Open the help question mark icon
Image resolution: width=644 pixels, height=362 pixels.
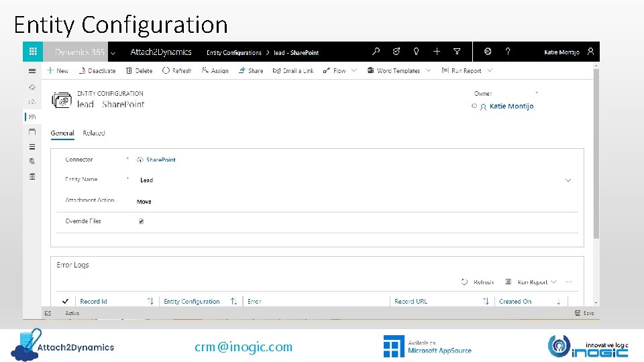pos(508,52)
